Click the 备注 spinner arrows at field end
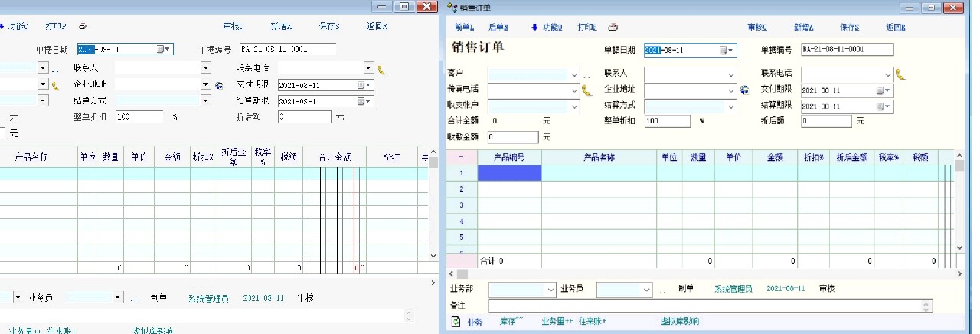The height and width of the screenshot is (334, 980). click(927, 306)
